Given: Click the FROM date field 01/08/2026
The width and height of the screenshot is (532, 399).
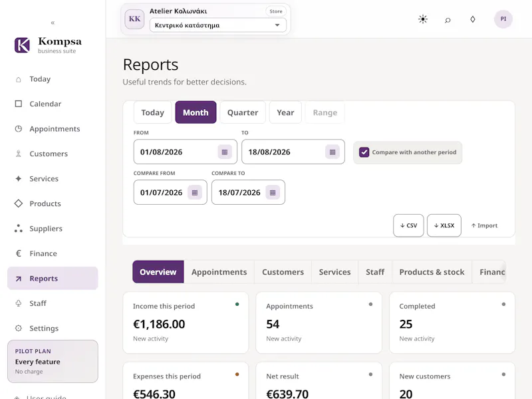Looking at the screenshot, I should click(186, 152).
